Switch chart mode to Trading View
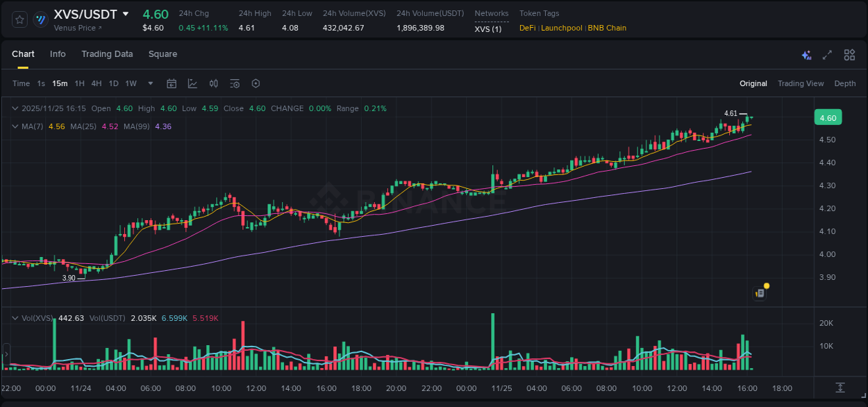This screenshot has width=868, height=407. [801, 83]
